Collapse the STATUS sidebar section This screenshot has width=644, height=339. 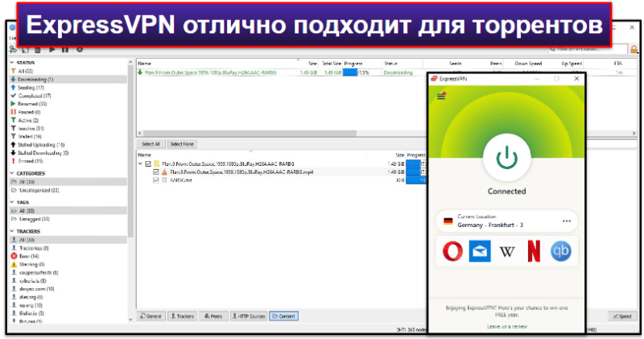[12, 63]
